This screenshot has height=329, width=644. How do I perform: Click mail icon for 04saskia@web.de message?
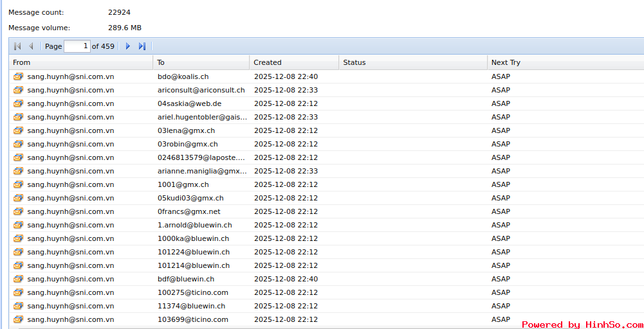[x=18, y=103]
